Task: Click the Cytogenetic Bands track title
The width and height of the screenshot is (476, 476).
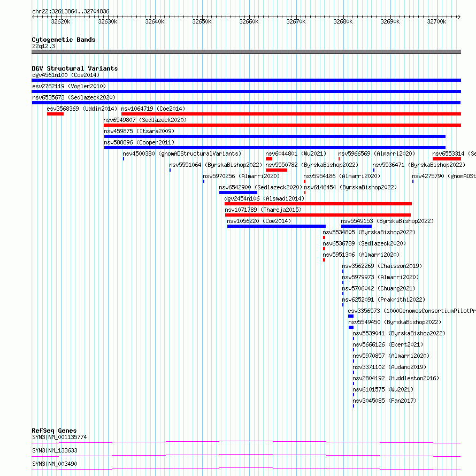Action: (64, 40)
